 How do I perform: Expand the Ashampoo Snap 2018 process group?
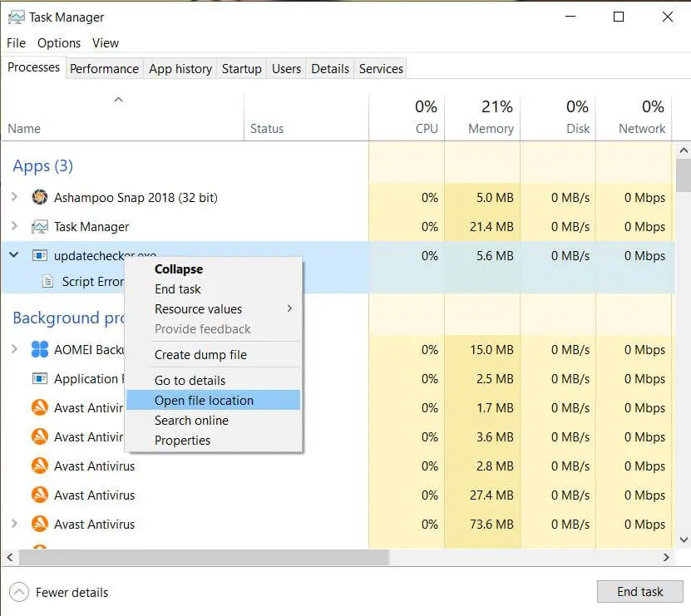pos(14,196)
